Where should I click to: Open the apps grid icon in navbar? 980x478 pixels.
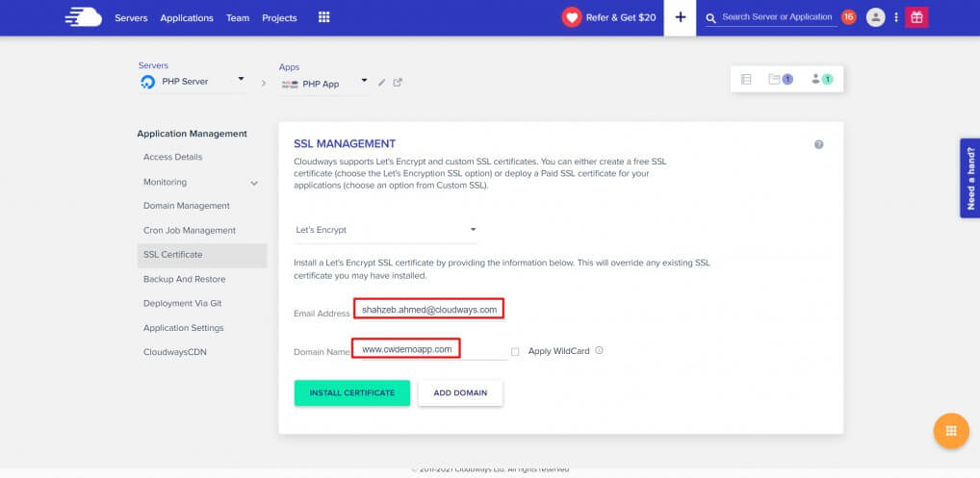[323, 17]
